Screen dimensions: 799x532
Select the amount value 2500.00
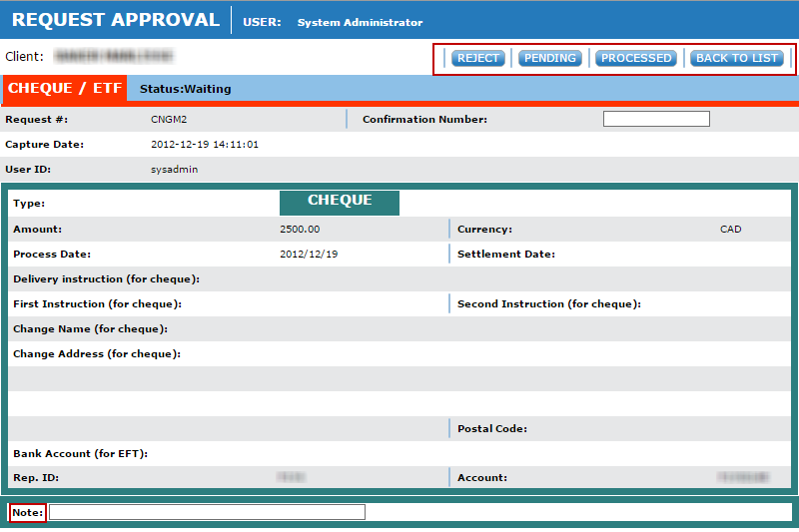(300, 230)
